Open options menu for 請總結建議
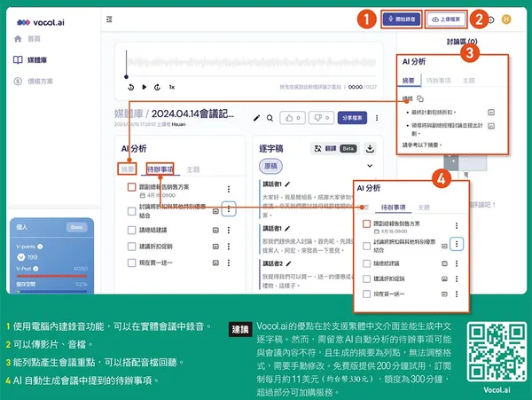 pyautogui.click(x=229, y=230)
